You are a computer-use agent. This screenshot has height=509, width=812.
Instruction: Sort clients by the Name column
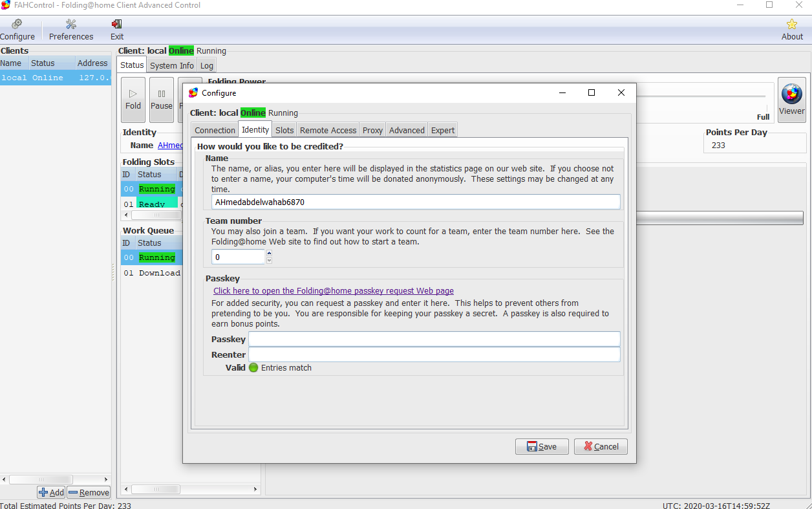(14, 63)
